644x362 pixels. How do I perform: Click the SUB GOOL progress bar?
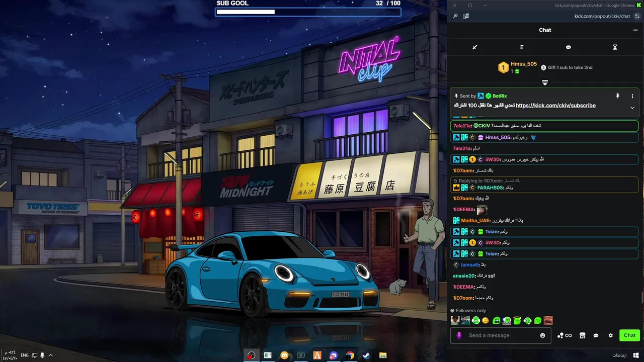point(308,12)
